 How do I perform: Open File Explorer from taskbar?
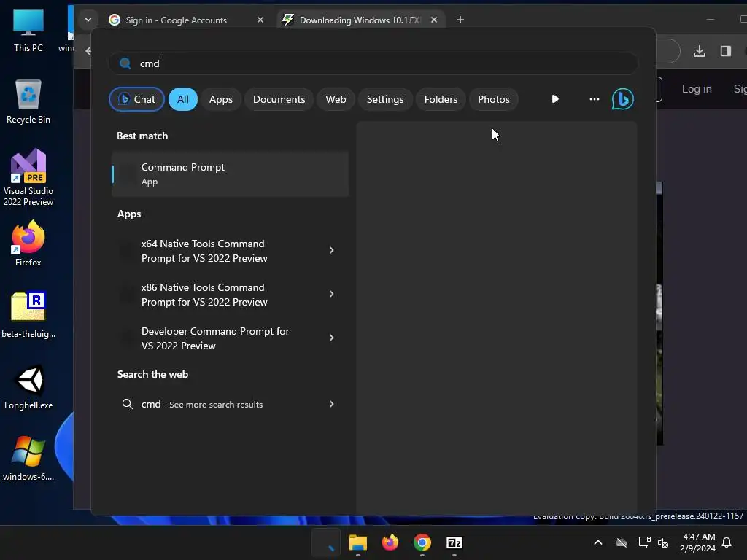tap(357, 542)
